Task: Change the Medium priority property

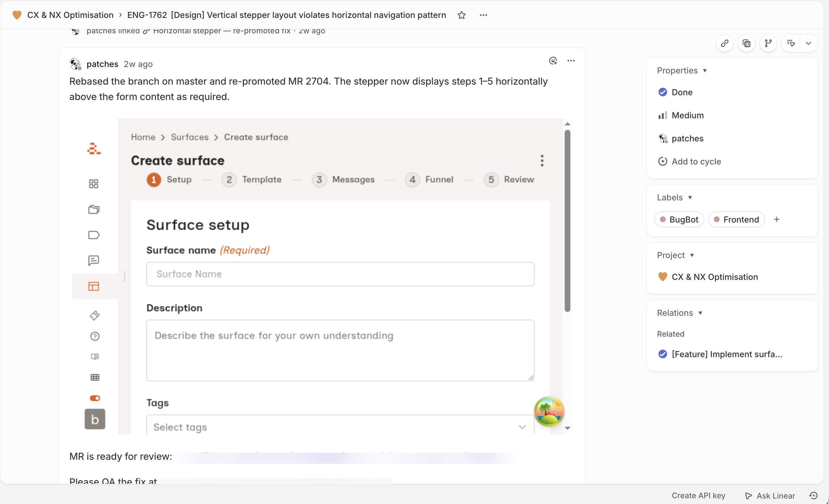Action: (x=681, y=115)
